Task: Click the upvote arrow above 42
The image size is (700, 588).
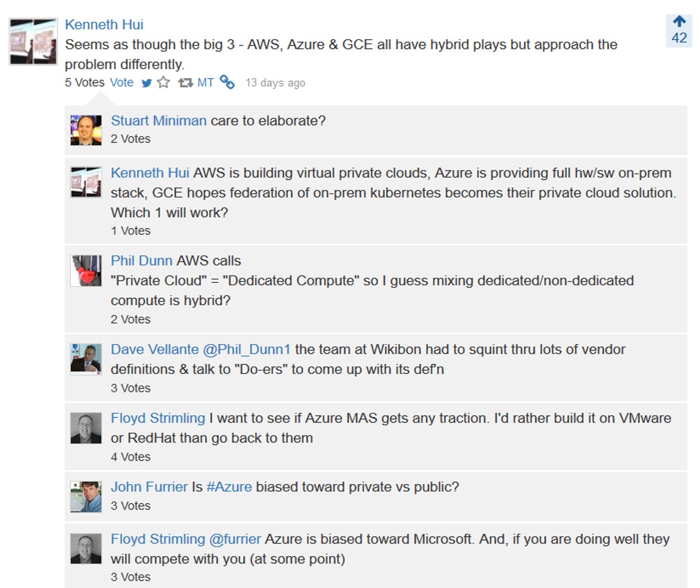Action: pos(679,21)
